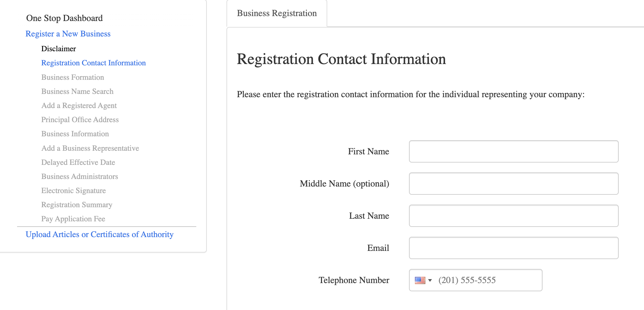The height and width of the screenshot is (310, 644).
Task: Jump to Pay Application Fee step
Action: click(x=73, y=219)
